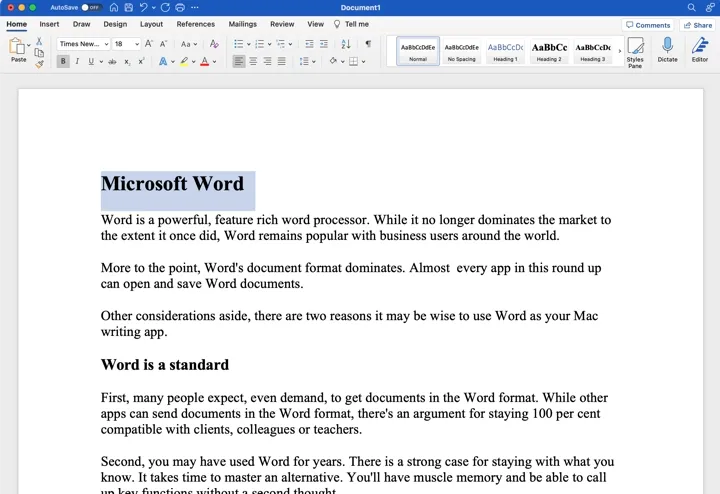Open the quick access more options ellipsis
This screenshot has height=494, width=720.
coord(195,7)
